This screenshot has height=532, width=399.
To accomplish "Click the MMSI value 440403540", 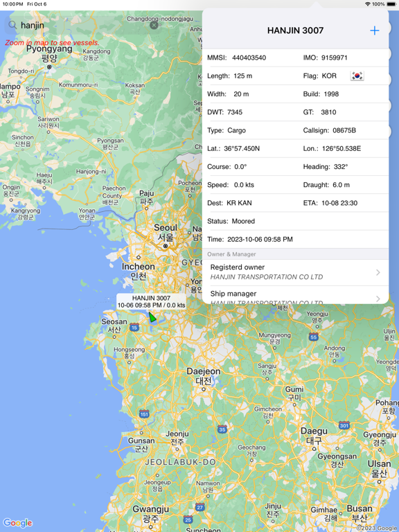I will pyautogui.click(x=249, y=57).
